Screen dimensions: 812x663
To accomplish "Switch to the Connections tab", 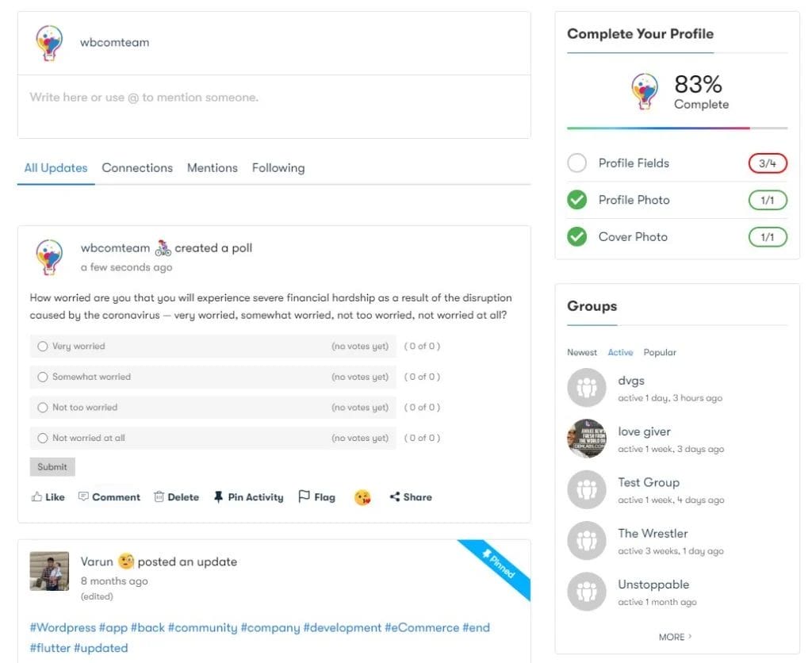I will 137,168.
